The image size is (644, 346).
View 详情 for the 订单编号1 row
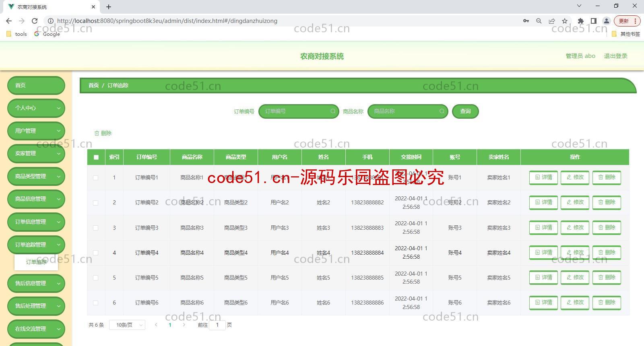[x=543, y=177]
